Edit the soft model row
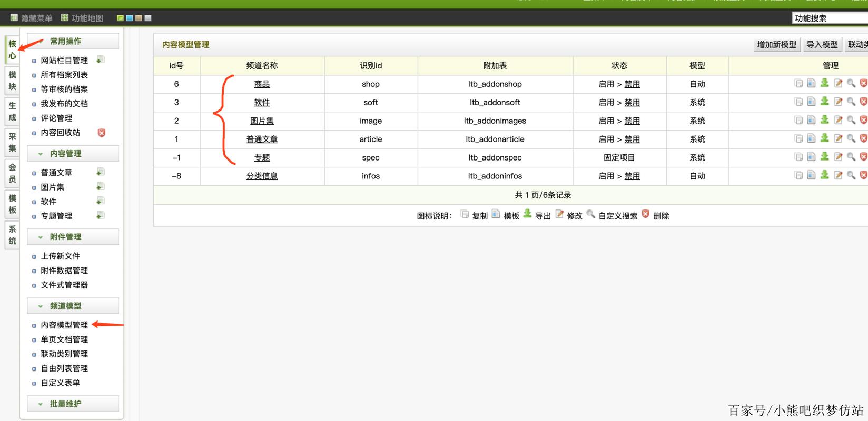Screen dimensions: 868x421 tap(838, 102)
